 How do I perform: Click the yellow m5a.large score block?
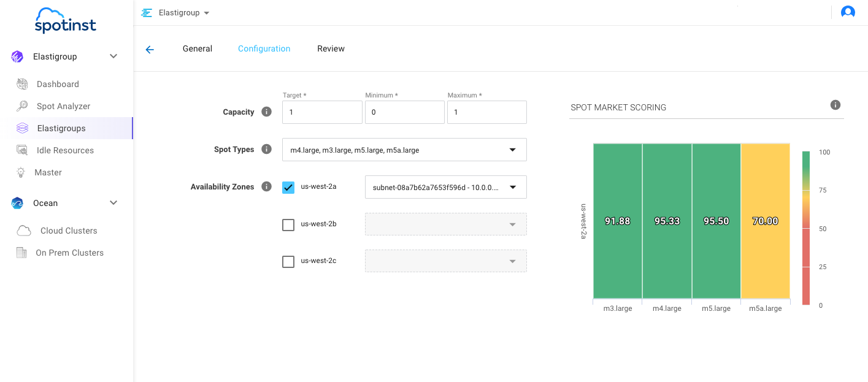point(765,221)
